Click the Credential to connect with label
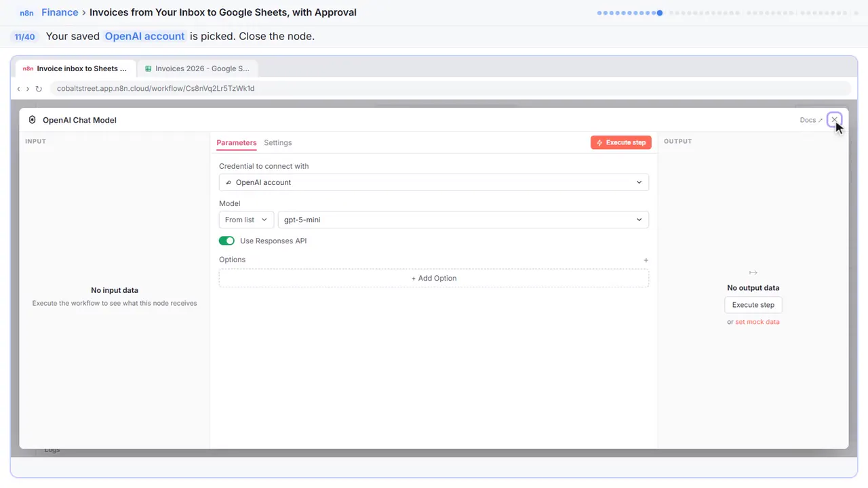 [x=264, y=166]
